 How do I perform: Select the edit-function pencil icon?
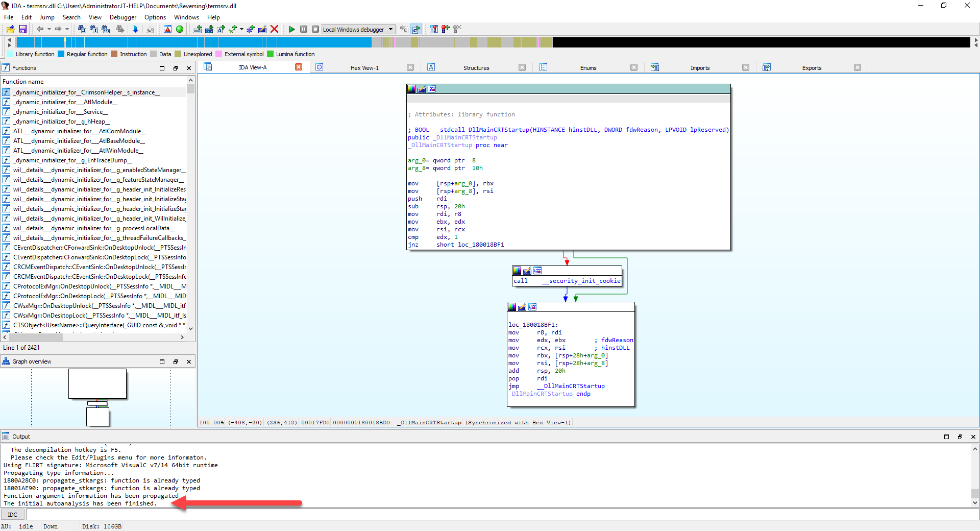click(262, 29)
